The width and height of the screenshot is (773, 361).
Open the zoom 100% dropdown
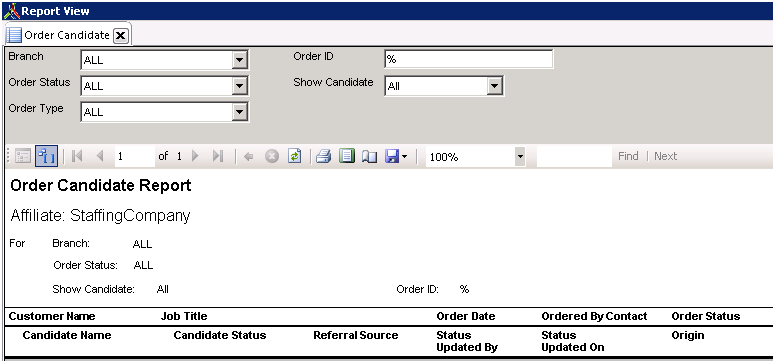(520, 157)
